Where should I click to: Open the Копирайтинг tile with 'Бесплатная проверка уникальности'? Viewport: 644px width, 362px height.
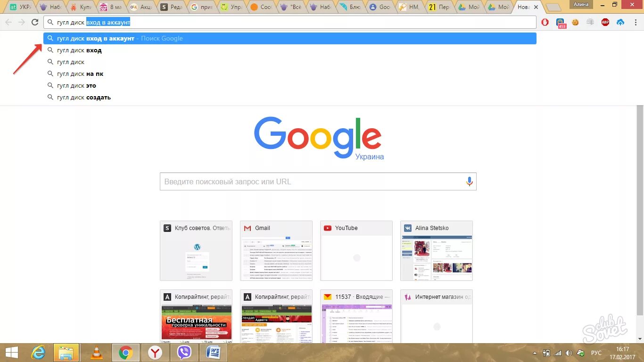coord(196,316)
